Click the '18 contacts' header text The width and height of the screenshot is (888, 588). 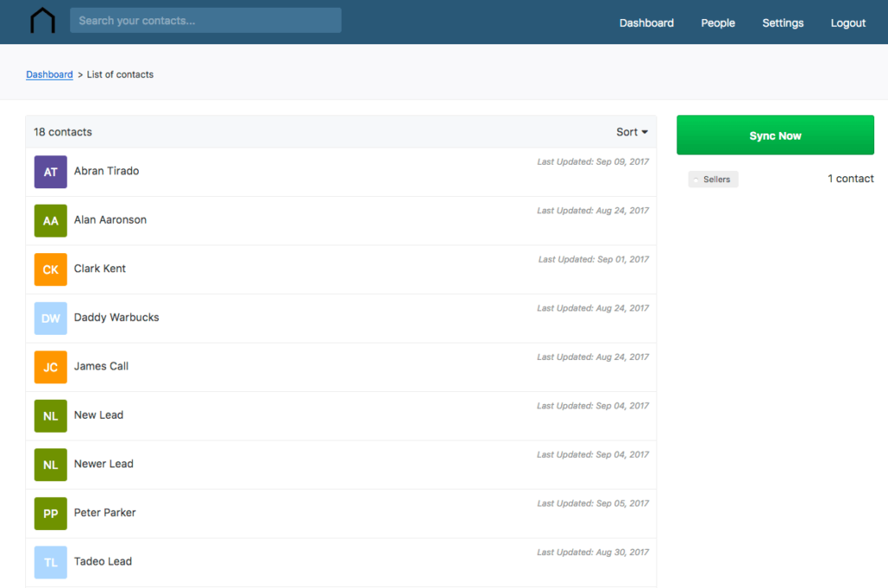(x=62, y=132)
